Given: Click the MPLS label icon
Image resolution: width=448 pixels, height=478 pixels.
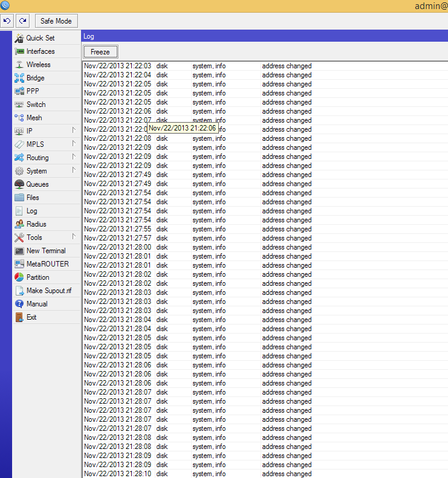Looking at the screenshot, I should 19,144.
